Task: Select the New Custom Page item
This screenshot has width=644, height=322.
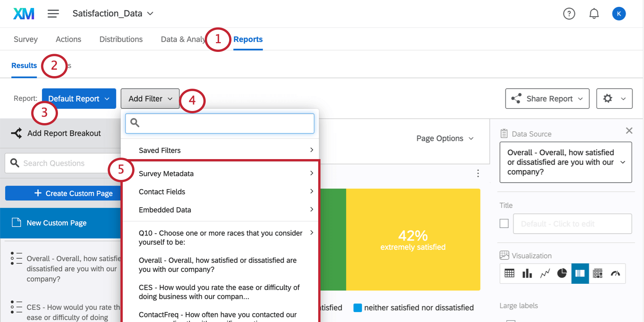Action: point(61,223)
